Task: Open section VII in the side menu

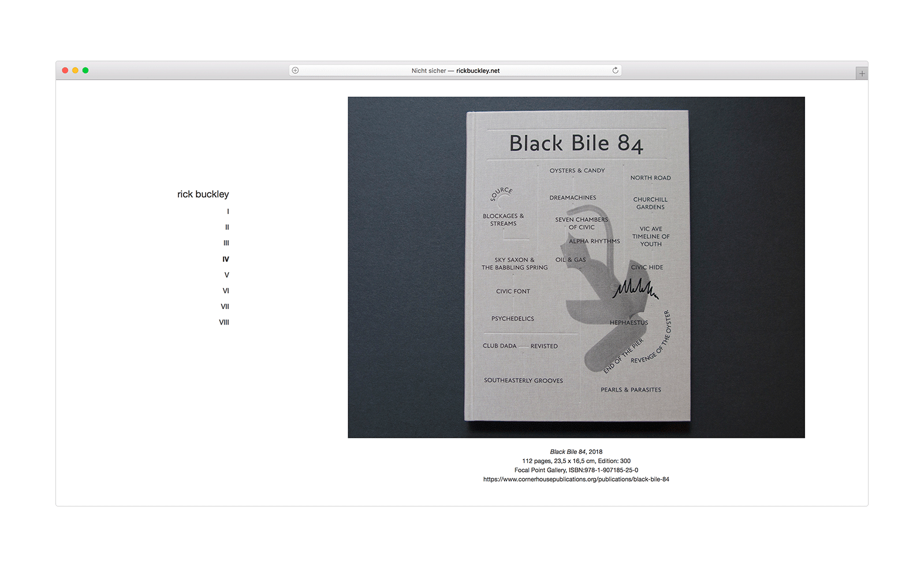Action: [225, 307]
